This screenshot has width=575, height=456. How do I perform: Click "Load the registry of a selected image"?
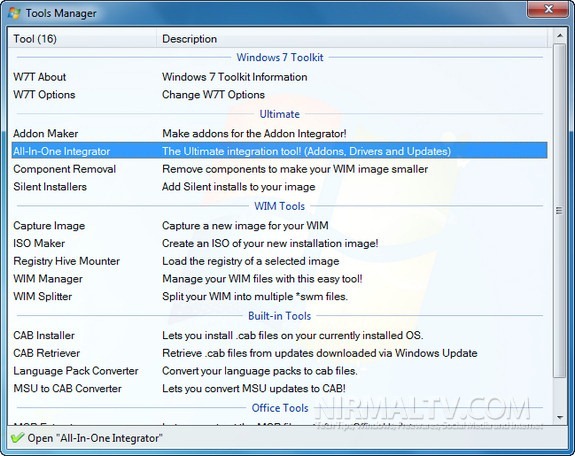[250, 261]
